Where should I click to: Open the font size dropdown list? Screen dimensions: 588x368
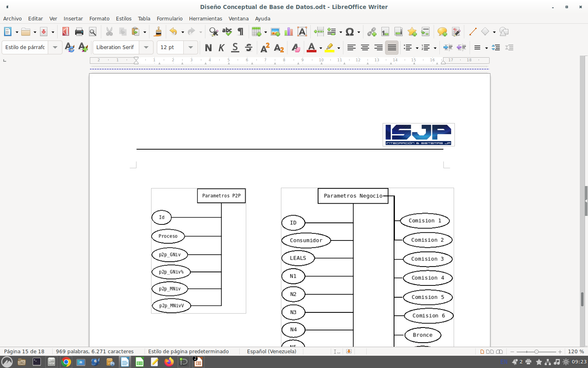(191, 47)
